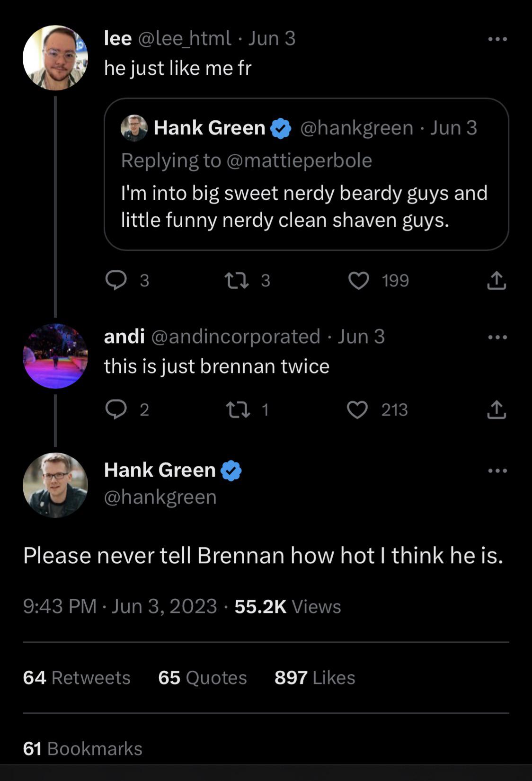View the 897 Likes list
This screenshot has width=532, height=781.
coord(315,677)
